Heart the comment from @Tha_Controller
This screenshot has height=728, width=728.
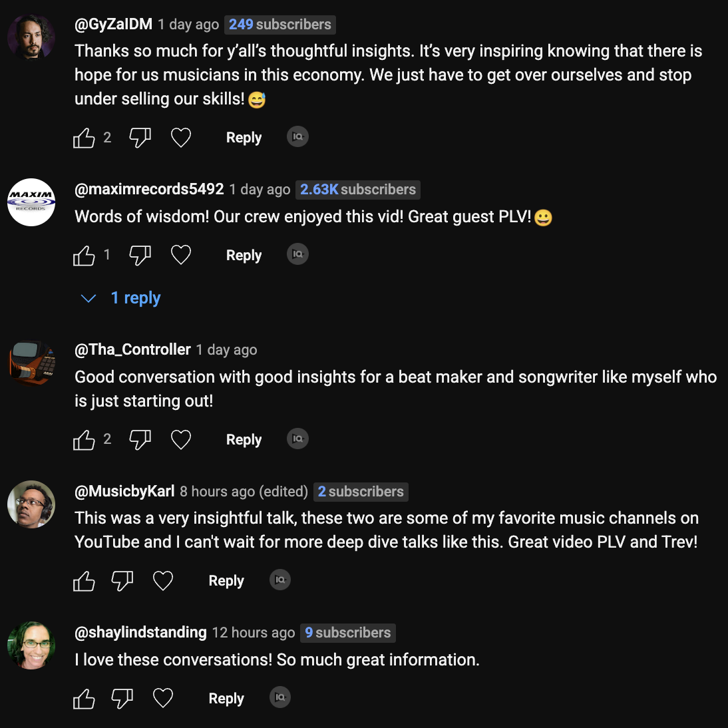click(x=181, y=440)
